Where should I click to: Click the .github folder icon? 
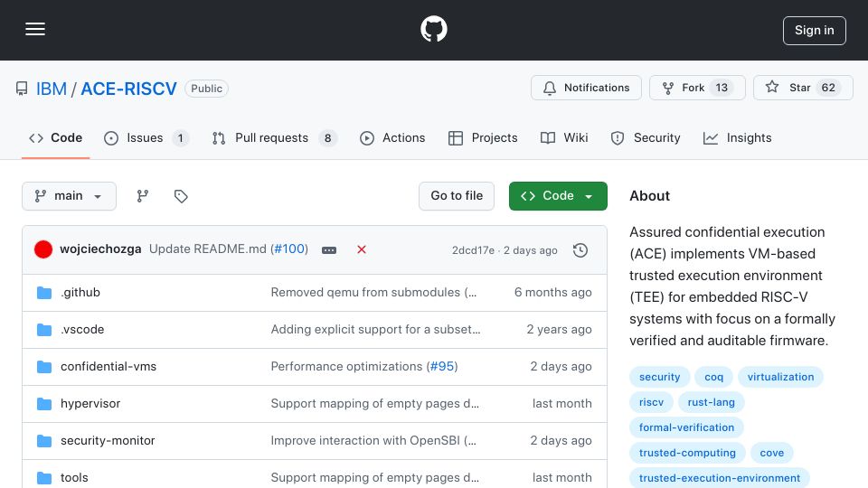pyautogui.click(x=44, y=292)
